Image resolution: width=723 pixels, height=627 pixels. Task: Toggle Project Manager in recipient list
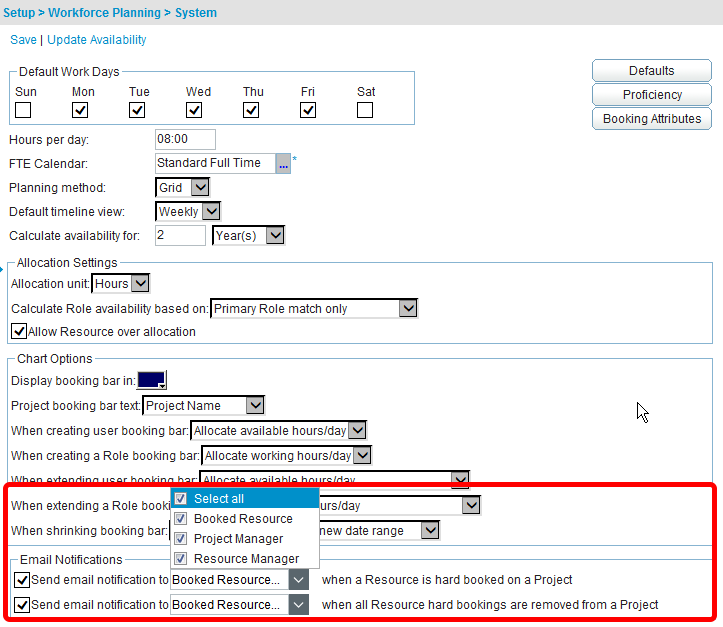click(x=181, y=538)
